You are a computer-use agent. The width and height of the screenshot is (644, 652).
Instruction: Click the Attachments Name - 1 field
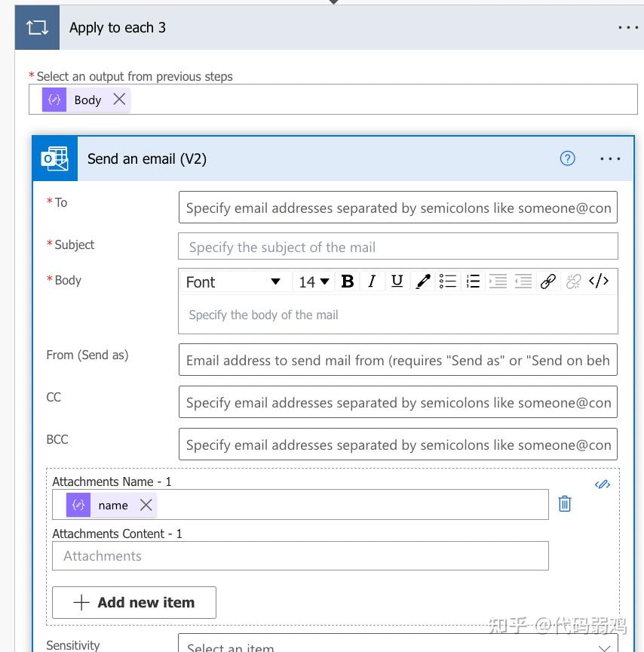pyautogui.click(x=300, y=504)
